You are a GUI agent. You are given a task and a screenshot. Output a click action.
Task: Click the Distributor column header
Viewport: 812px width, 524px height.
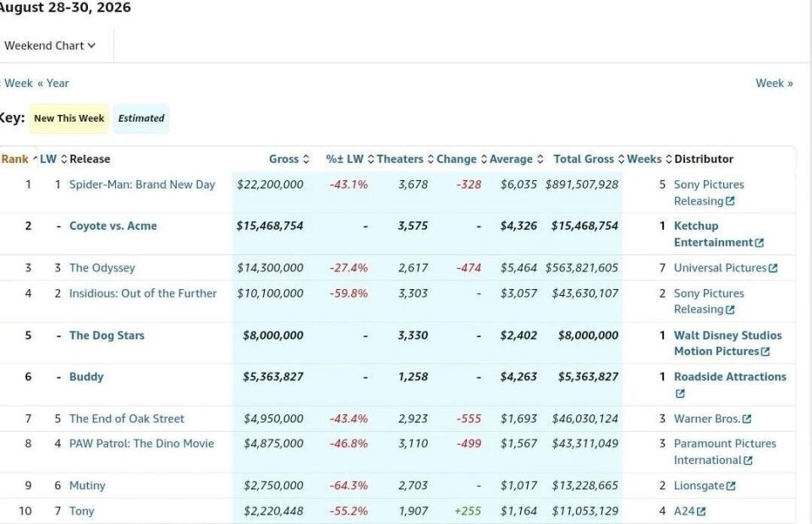tap(704, 159)
